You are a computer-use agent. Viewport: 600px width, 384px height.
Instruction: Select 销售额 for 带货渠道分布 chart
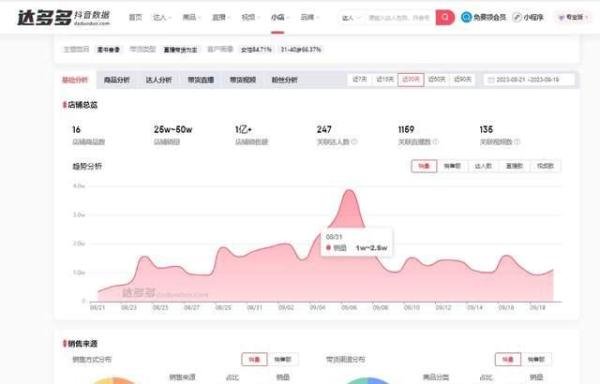pos(536,360)
